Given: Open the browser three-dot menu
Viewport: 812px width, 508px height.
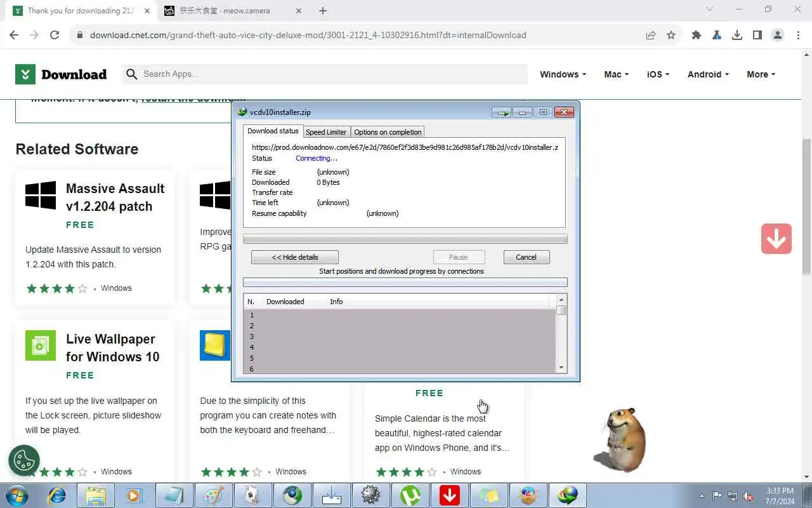Looking at the screenshot, I should pyautogui.click(x=798, y=35).
